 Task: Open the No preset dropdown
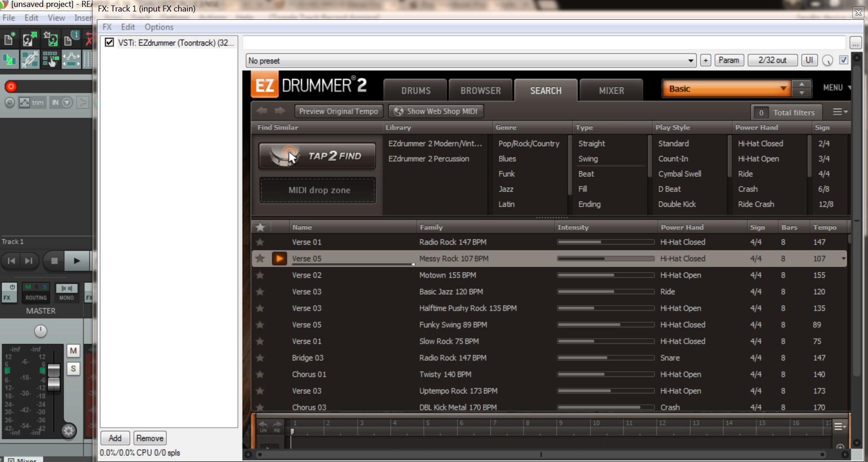(471, 61)
